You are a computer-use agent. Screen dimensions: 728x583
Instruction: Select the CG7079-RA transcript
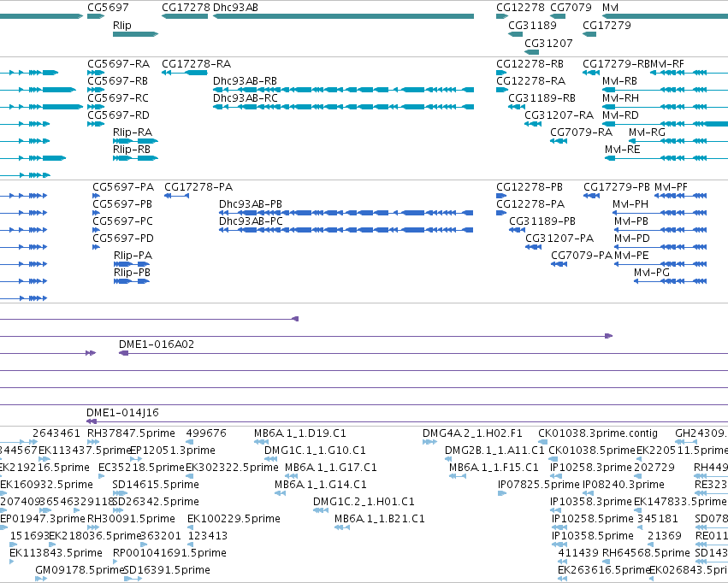pyautogui.click(x=559, y=141)
